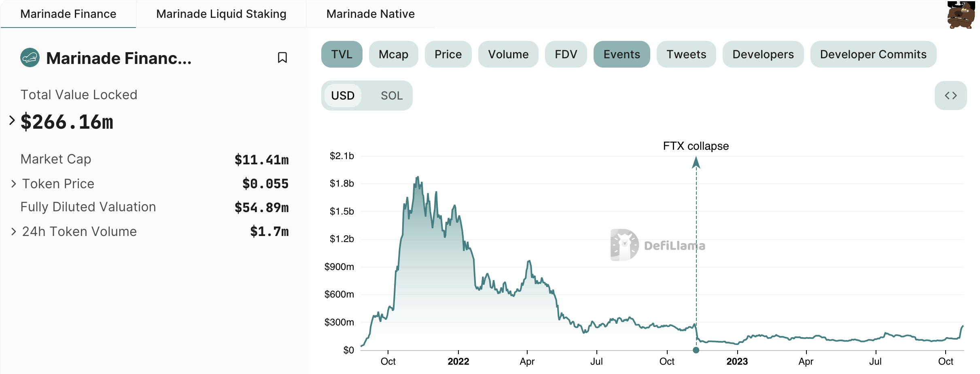Expand the Total Value Locked breakdown
Viewport: 980px width, 374px height.
(11, 120)
